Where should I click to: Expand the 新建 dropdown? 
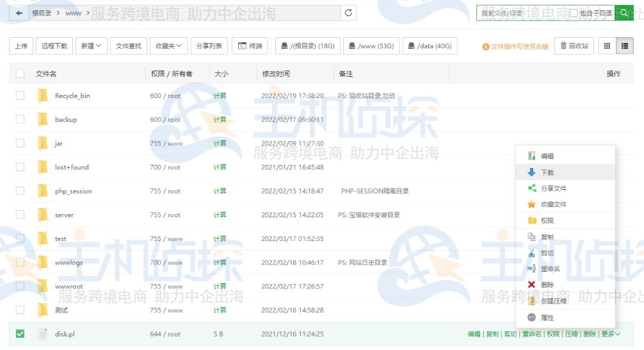click(x=91, y=46)
